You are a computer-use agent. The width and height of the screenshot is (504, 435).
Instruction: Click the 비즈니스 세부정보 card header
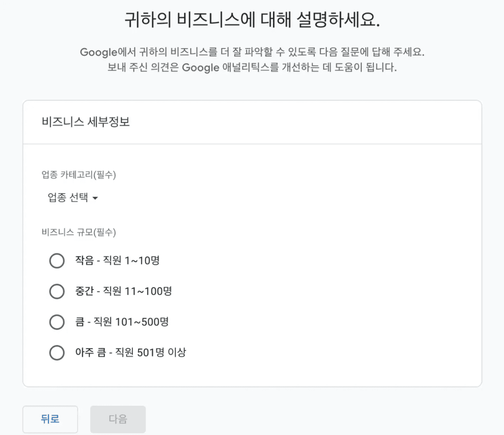86,122
